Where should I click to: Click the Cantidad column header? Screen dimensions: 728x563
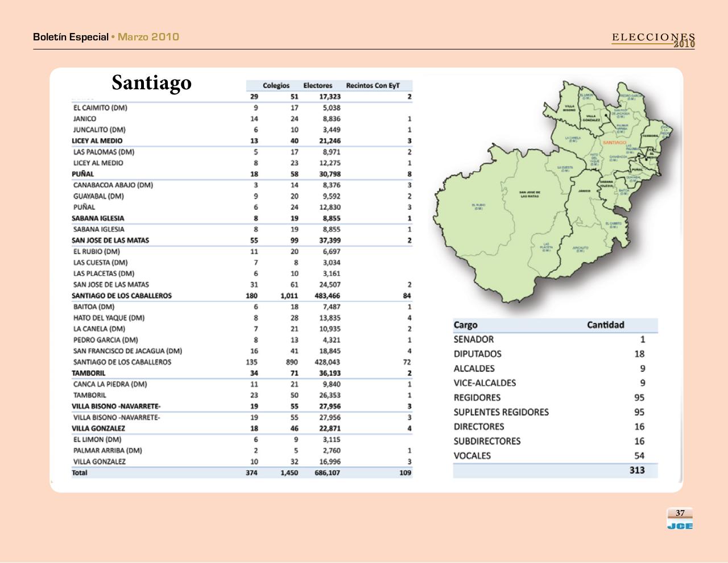point(605,325)
